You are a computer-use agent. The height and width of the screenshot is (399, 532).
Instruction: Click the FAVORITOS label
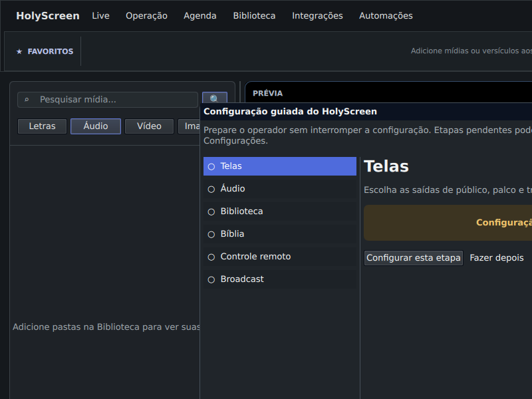pos(51,51)
